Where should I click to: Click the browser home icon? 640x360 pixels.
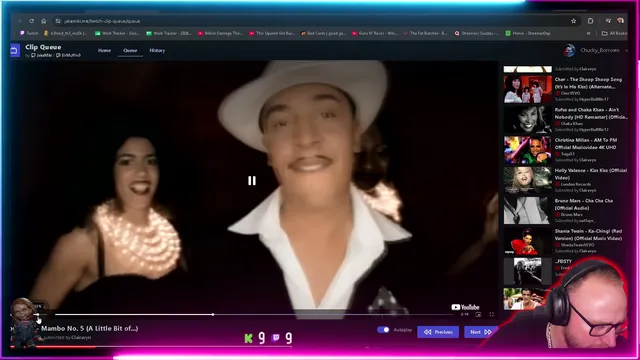pos(44,21)
